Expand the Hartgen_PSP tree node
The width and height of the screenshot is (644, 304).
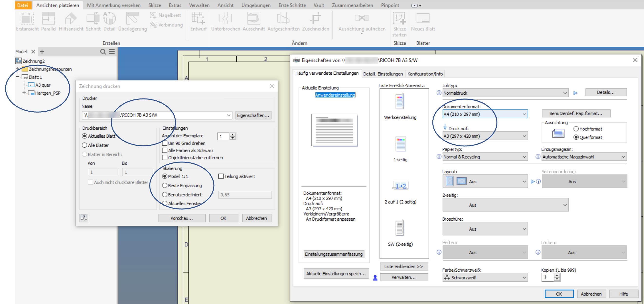pyautogui.click(x=24, y=93)
